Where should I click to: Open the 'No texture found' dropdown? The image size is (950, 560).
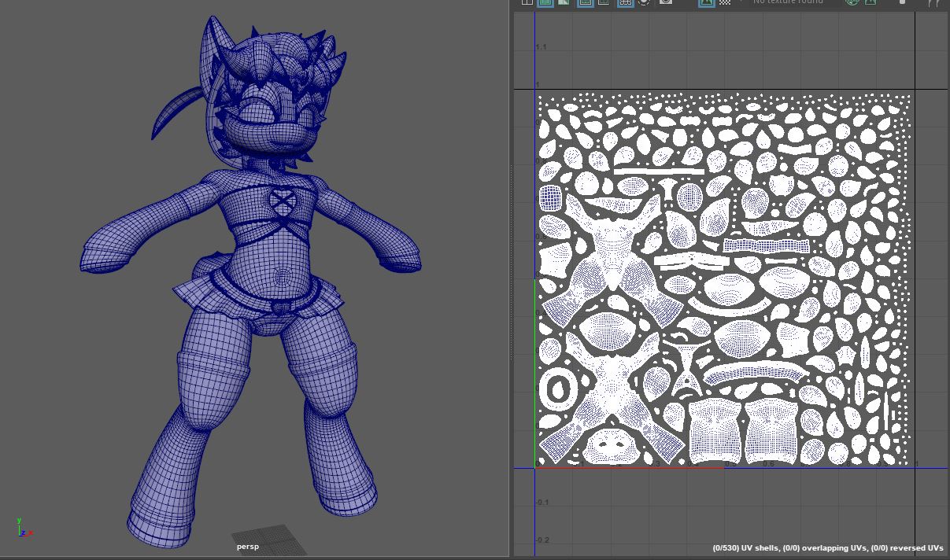coord(788,2)
